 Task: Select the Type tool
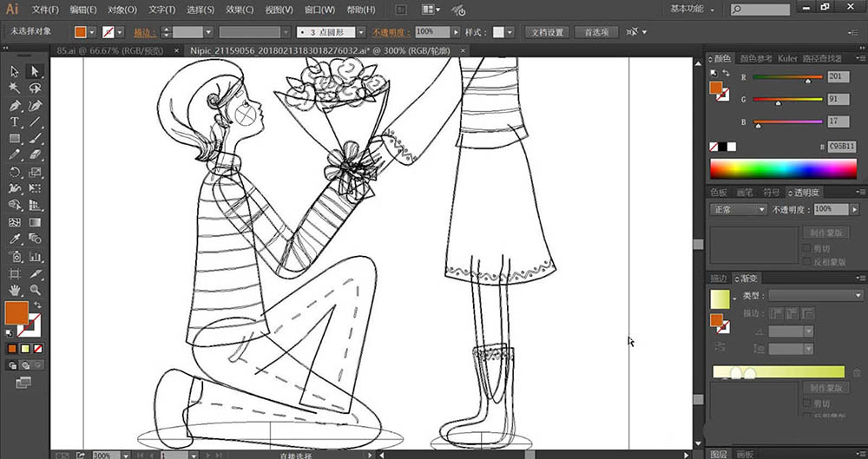click(15, 121)
